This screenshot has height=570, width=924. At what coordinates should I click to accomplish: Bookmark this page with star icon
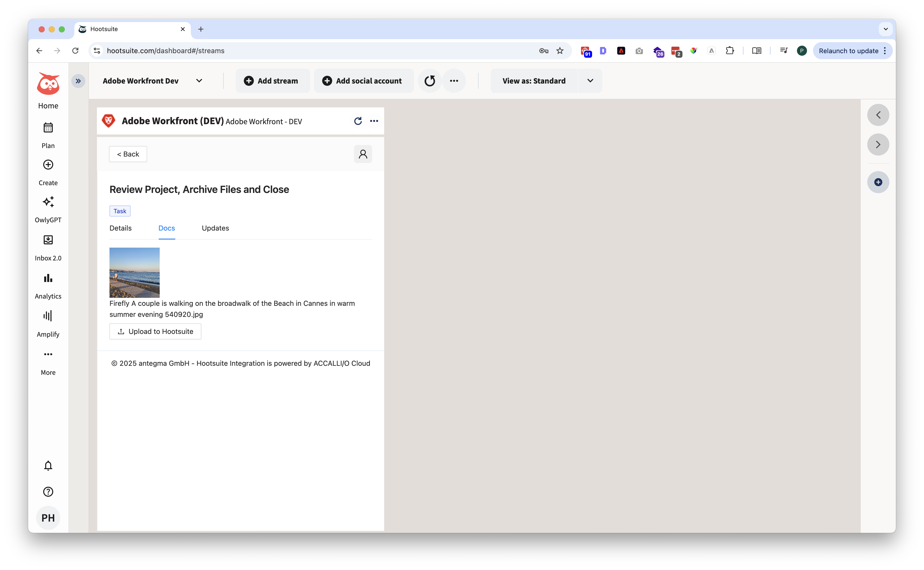point(560,51)
